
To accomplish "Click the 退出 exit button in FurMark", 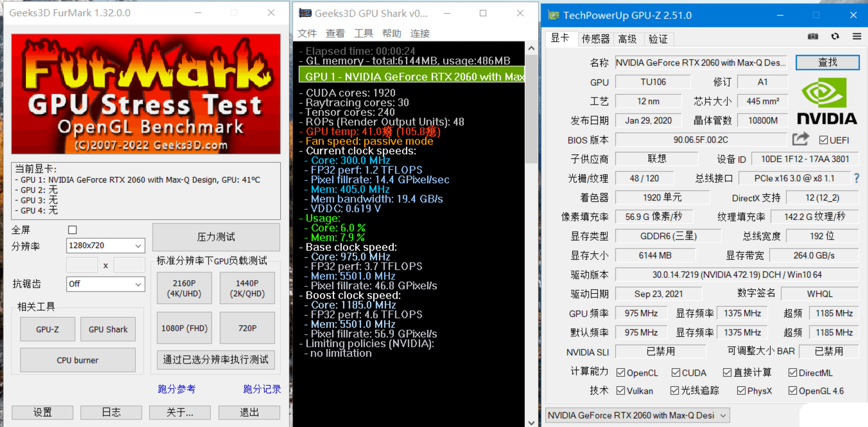I will pyautogui.click(x=249, y=412).
